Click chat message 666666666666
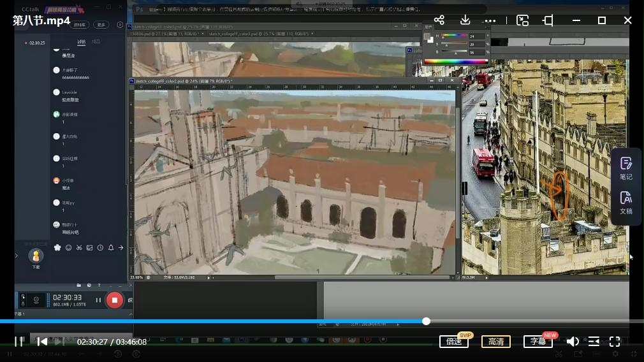 point(76,78)
